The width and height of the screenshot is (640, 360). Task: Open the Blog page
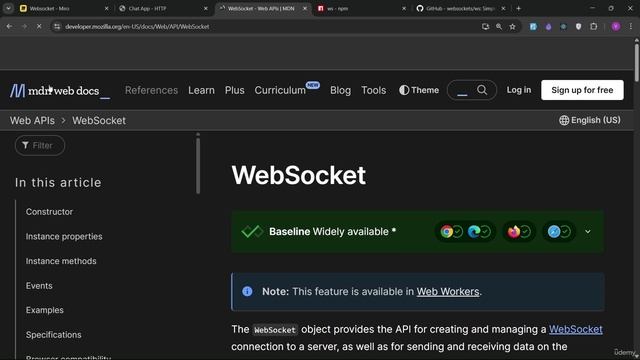click(340, 90)
